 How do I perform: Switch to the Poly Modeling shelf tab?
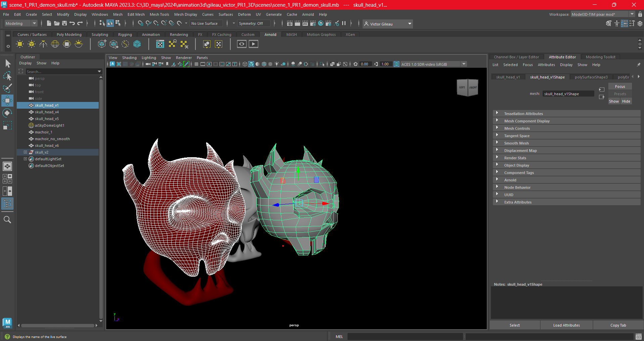click(69, 35)
